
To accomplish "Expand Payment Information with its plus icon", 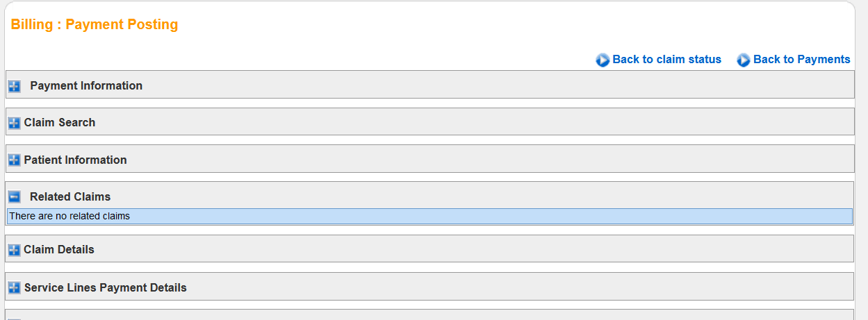I will tap(14, 86).
